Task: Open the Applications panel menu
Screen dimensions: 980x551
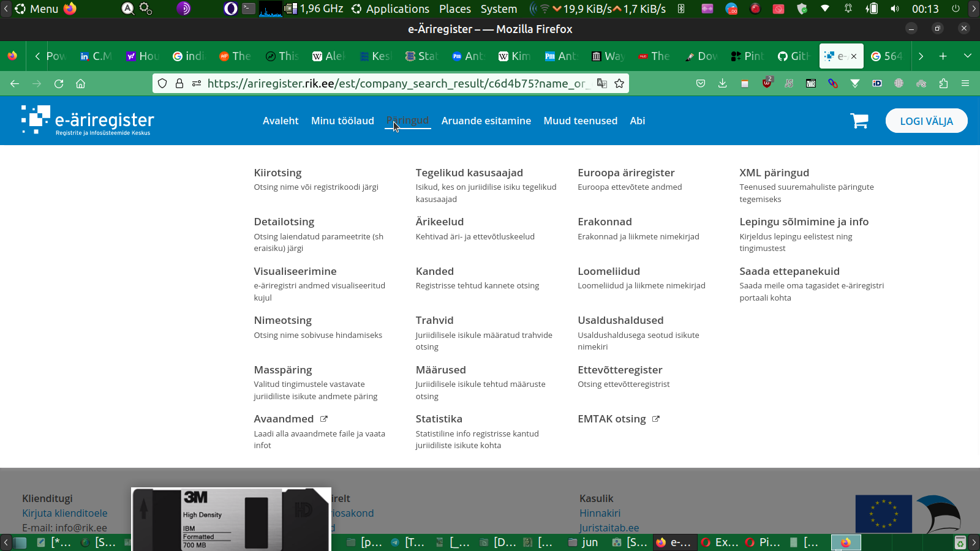Action: click(x=398, y=9)
